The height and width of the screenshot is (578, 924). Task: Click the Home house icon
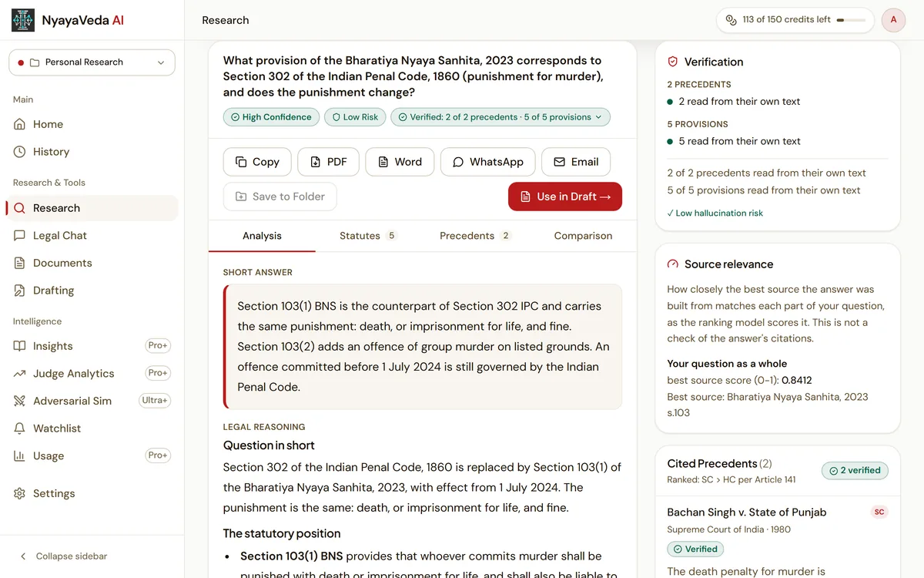pyautogui.click(x=19, y=124)
